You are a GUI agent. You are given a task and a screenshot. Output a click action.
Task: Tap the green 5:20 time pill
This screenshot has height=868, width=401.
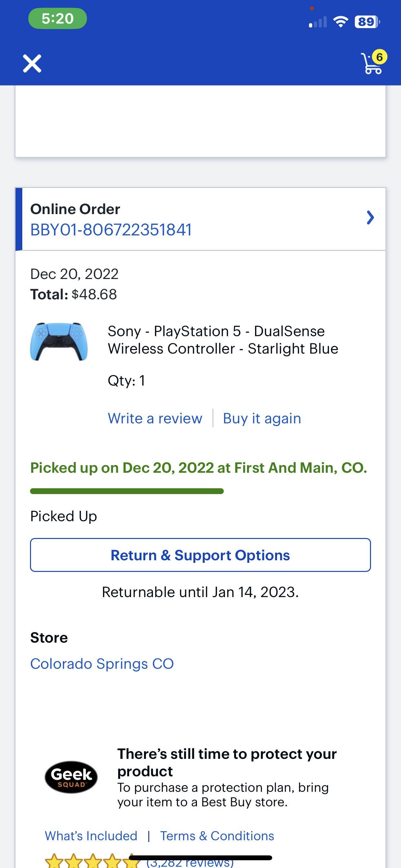(x=57, y=19)
